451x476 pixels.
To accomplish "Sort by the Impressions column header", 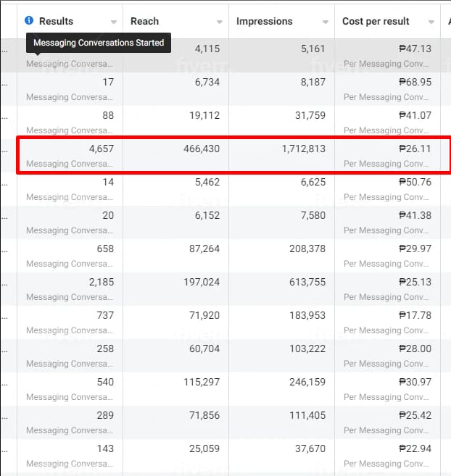I will [x=264, y=22].
